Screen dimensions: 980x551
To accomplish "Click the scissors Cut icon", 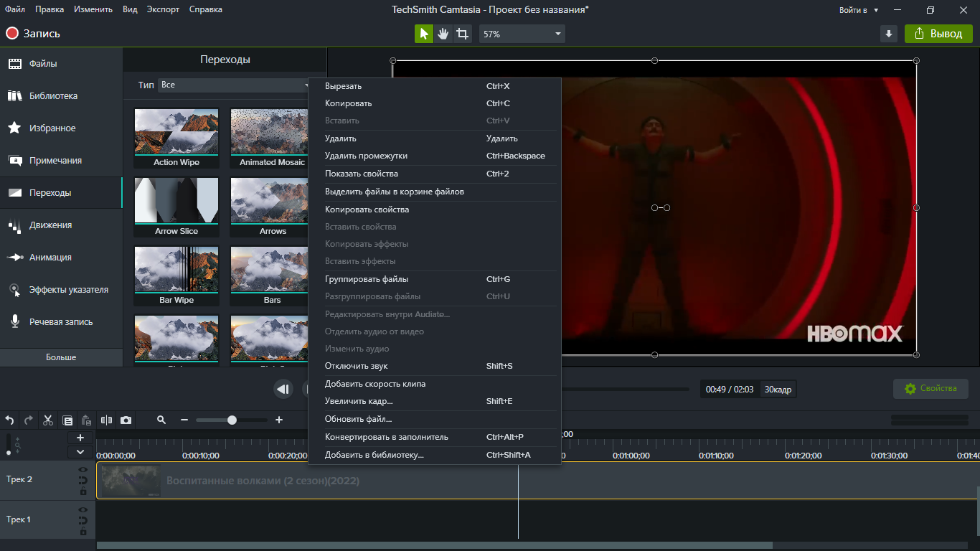I will point(48,420).
